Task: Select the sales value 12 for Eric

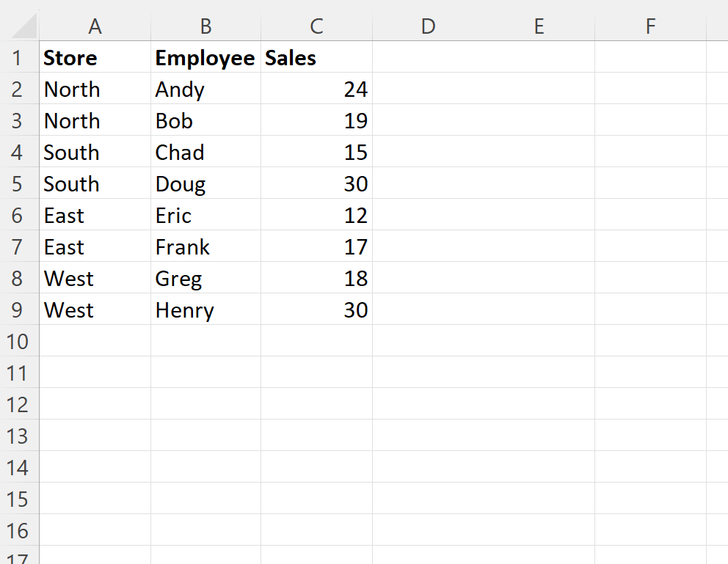Action: 316,215
